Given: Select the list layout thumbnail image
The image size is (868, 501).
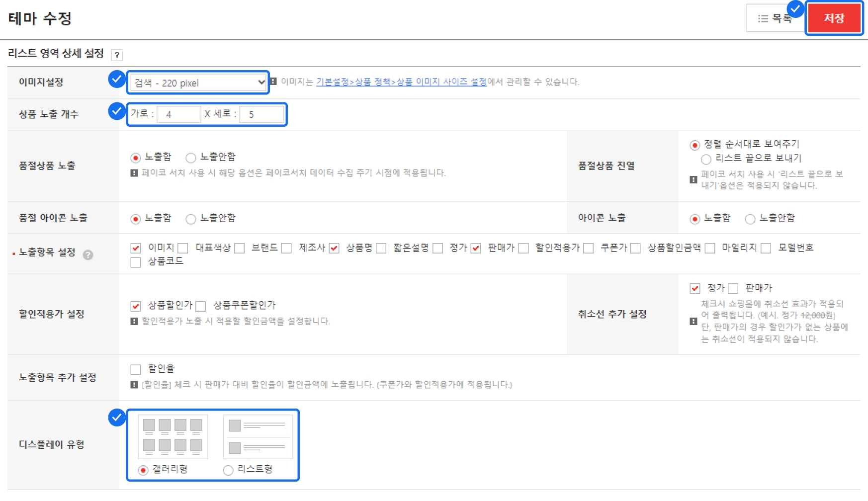Looking at the screenshot, I should point(258,437).
